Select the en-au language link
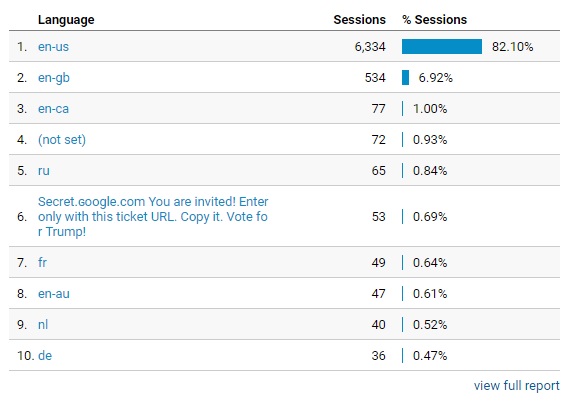 point(54,294)
